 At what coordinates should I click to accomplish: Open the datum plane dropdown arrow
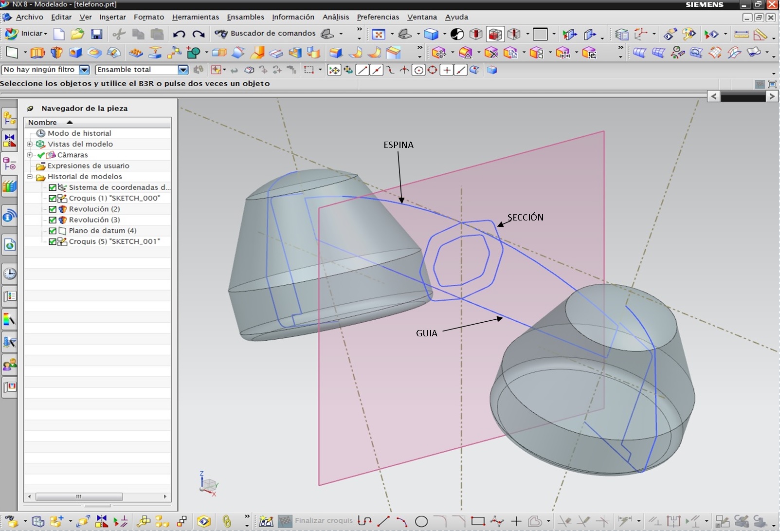25,53
